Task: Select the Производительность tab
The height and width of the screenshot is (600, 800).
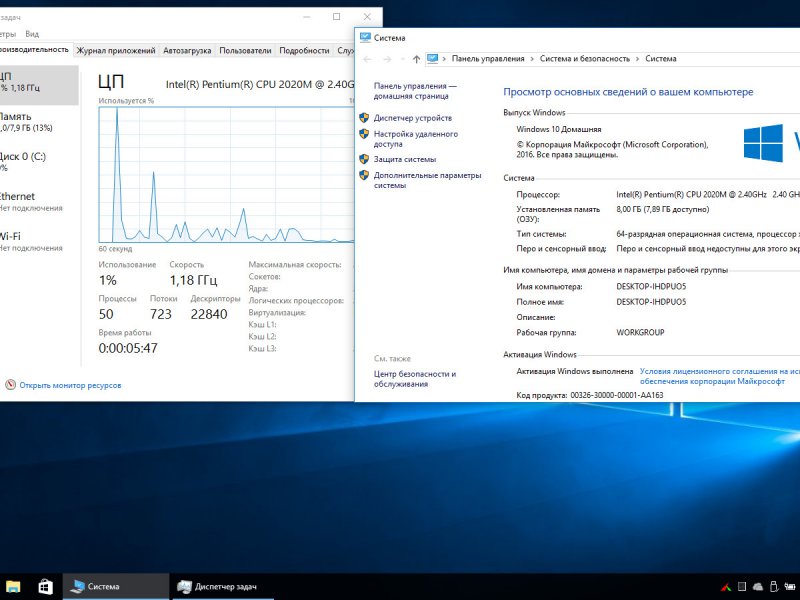Action: pos(35,49)
